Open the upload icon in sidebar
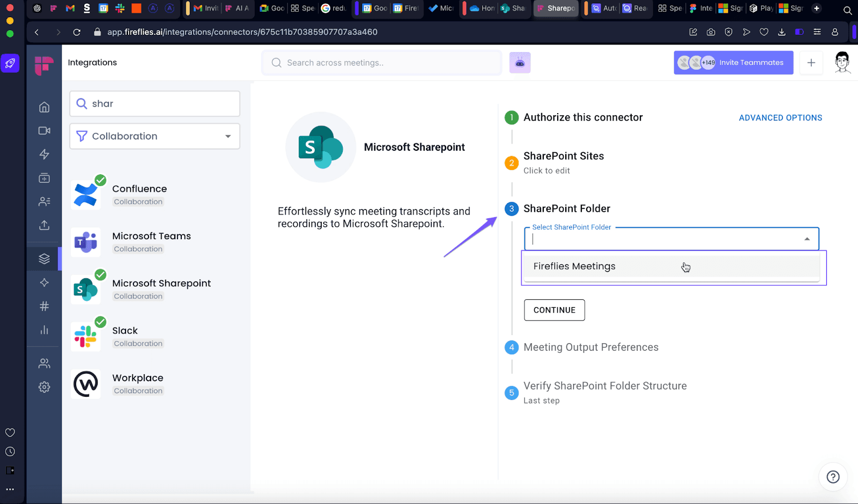The image size is (858, 504). (x=45, y=225)
